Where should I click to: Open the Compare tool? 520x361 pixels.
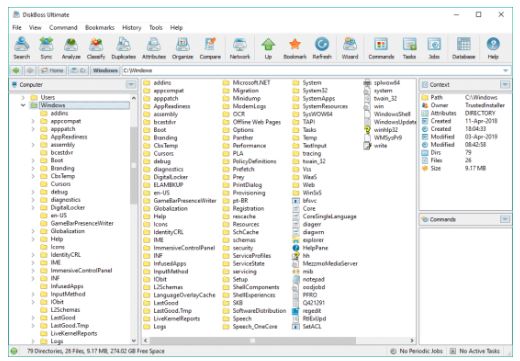coord(210,48)
